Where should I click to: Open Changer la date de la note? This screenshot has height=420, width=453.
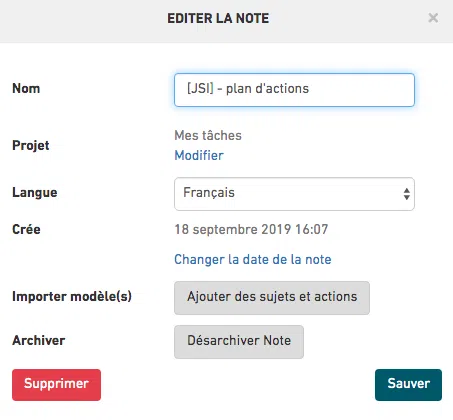click(253, 259)
